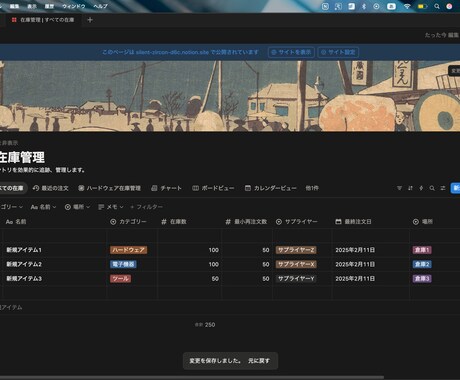Open the 新規アイテム3 row
The image size is (460, 380).
(24, 279)
